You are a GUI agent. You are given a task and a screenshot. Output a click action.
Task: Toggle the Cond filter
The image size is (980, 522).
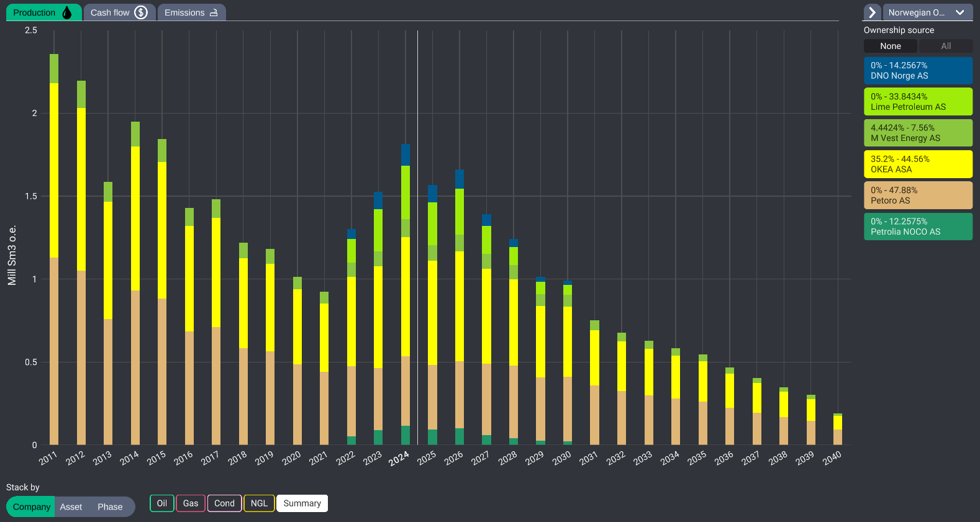click(x=224, y=503)
